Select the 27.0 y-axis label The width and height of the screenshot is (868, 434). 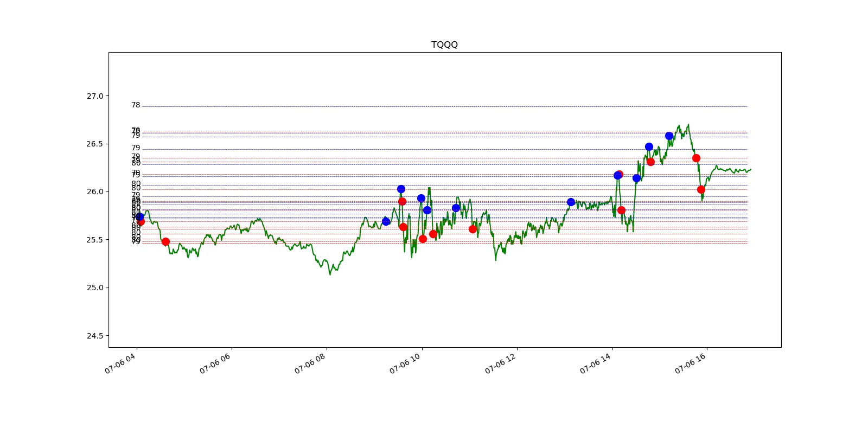(94, 96)
